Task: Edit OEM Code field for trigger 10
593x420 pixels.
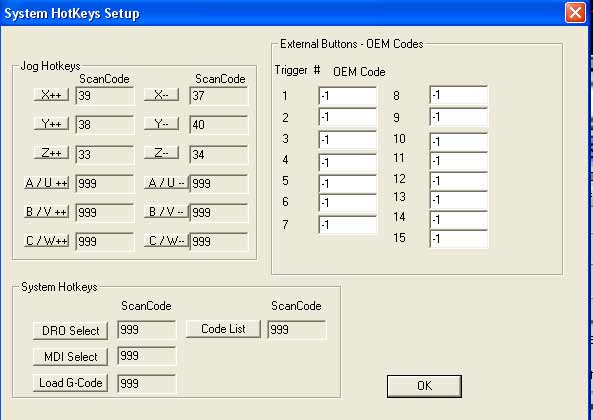Action: (x=459, y=142)
